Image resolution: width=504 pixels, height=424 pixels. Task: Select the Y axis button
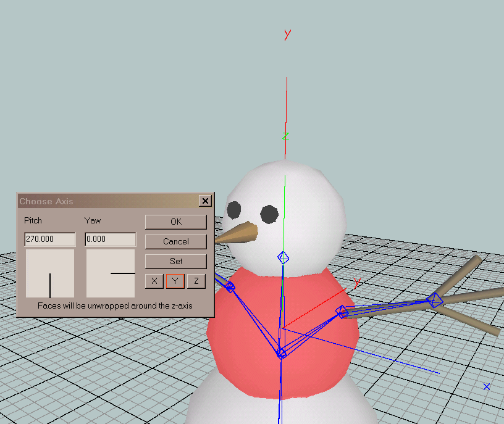[x=175, y=281]
